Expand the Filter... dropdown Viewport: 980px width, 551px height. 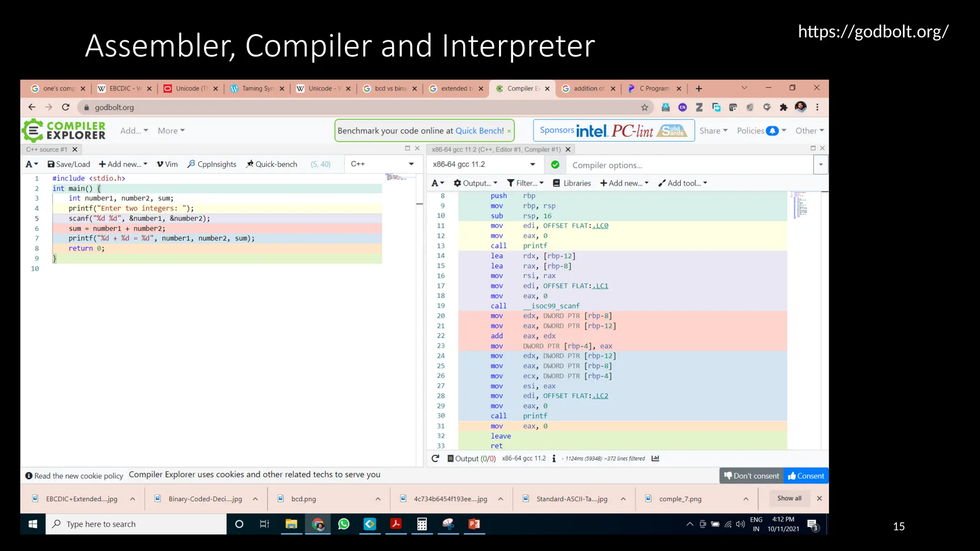pyautogui.click(x=525, y=183)
